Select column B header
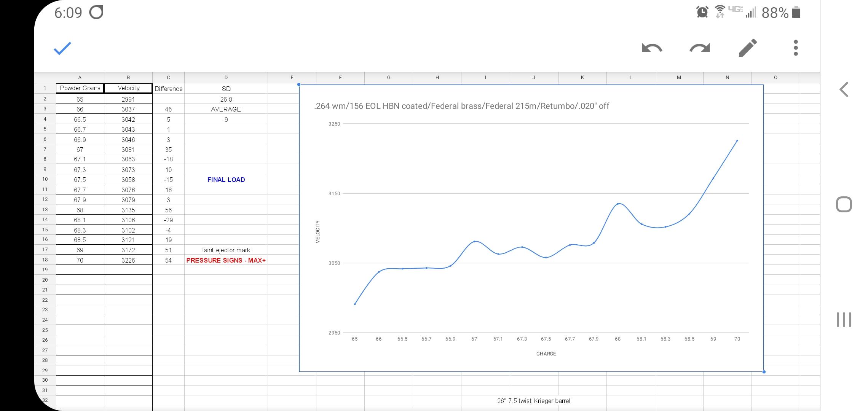Screen dimensions: 868x411 click(x=128, y=77)
